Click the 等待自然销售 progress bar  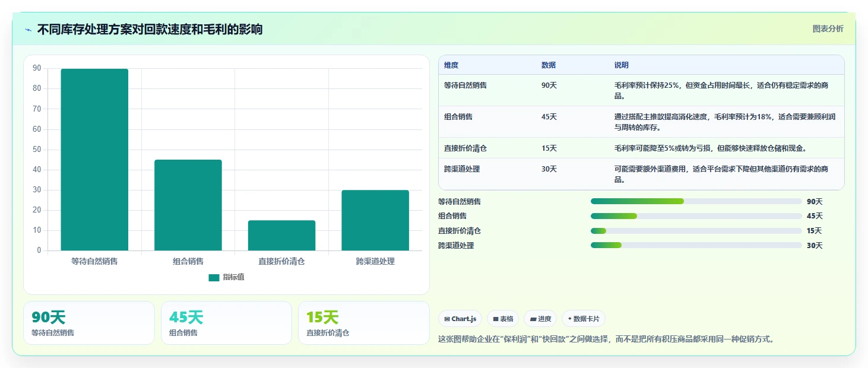tap(696, 202)
